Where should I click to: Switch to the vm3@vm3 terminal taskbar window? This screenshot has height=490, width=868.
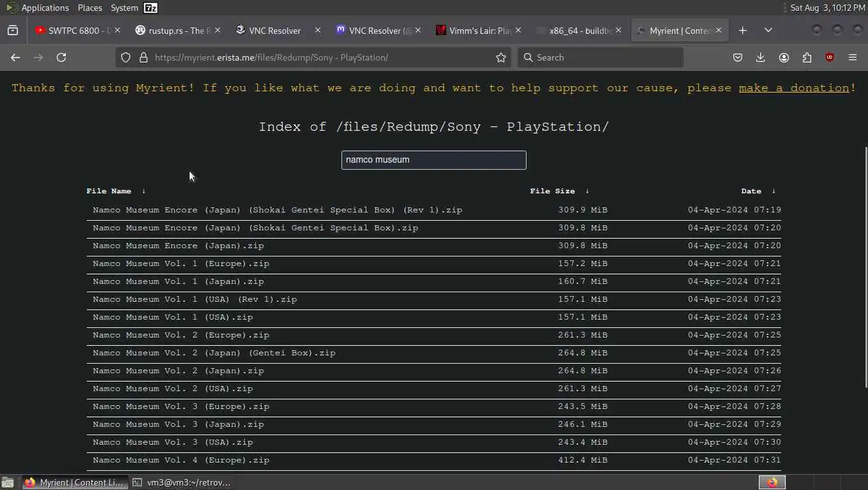(x=182, y=482)
